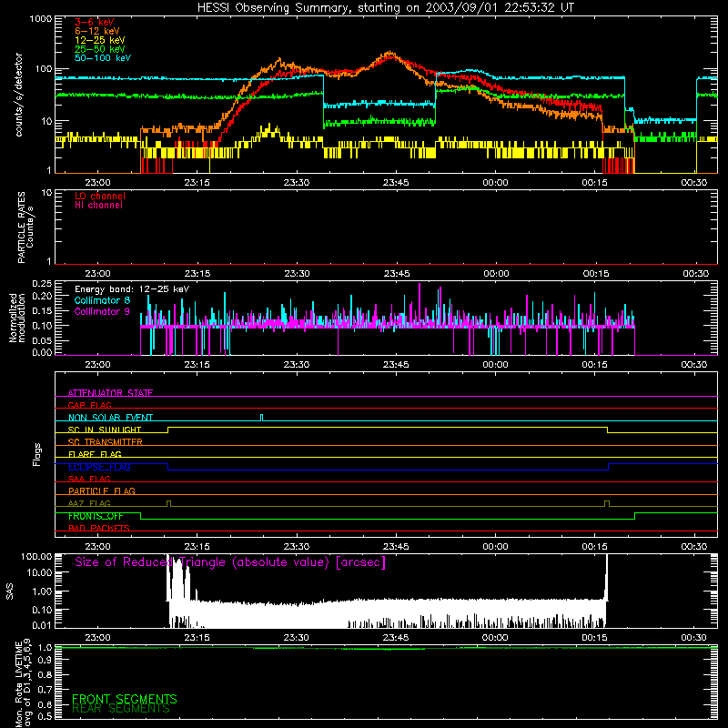Select the SC TRANSMITTER flag label
This screenshot has width=728, height=728.
tap(106, 442)
